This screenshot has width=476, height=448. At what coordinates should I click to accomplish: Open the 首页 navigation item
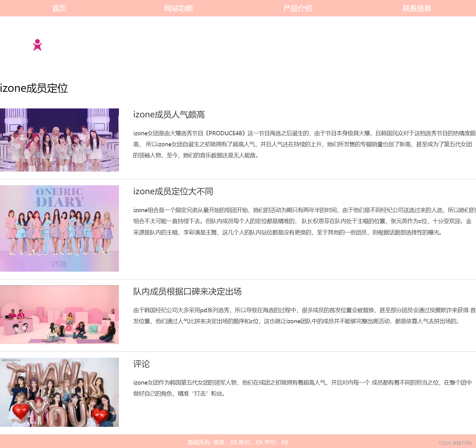tap(59, 8)
